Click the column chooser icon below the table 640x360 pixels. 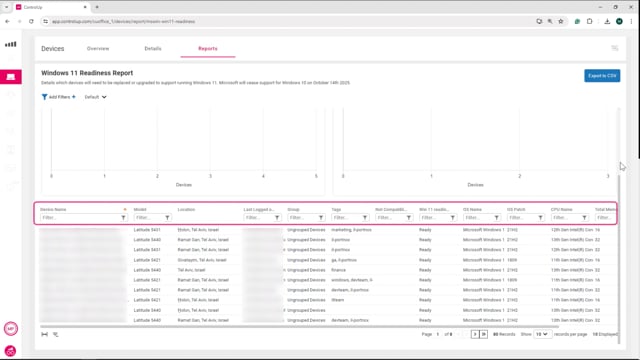click(56, 334)
